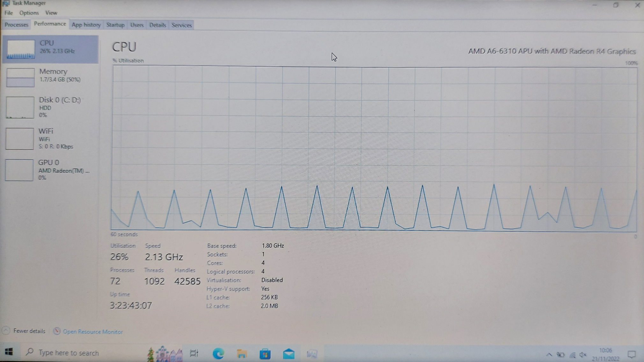
Task: Click the Windows Start button
Action: pos(9,352)
